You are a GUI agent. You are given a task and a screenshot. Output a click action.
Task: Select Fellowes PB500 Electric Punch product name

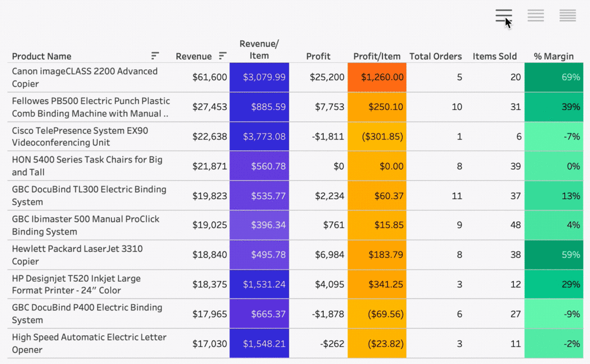(x=90, y=107)
